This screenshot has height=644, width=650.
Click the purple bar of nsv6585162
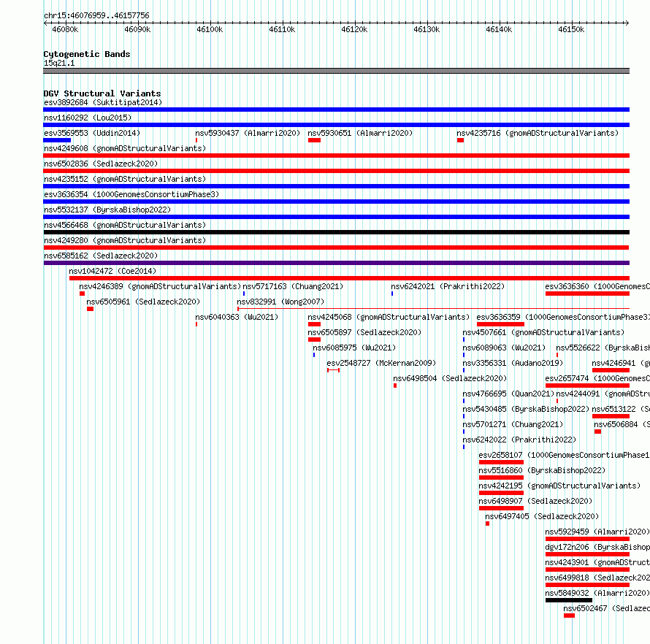(x=336, y=263)
